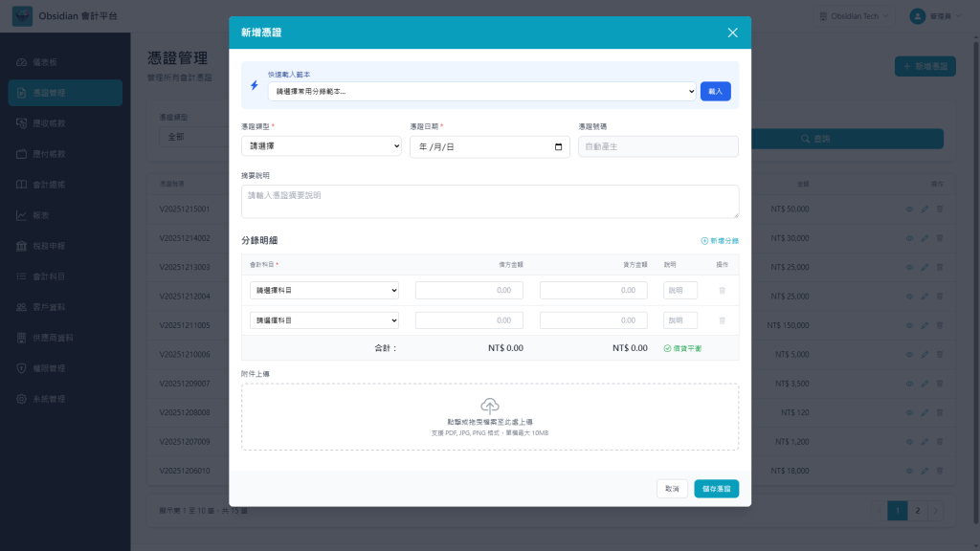Image resolution: width=980 pixels, height=551 pixels.
Task: Click trash icon on second 分錄 row
Action: tap(722, 320)
